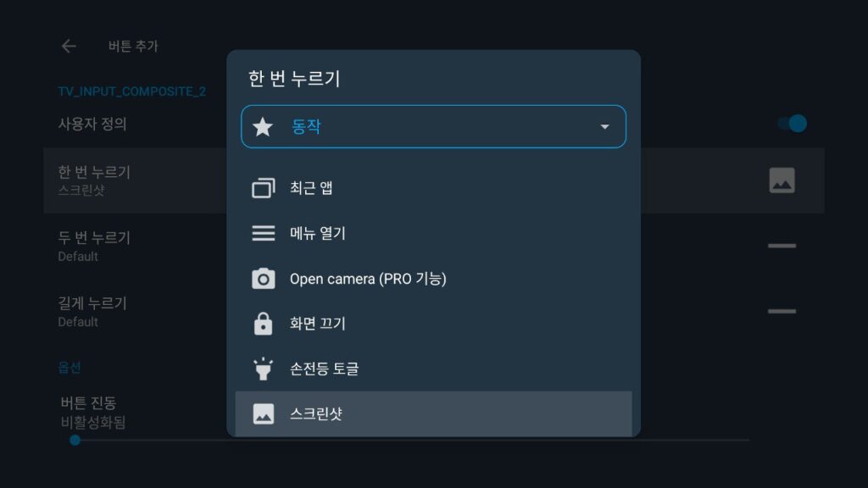Screen dimensions: 868x488
Task: Choose 화면 끄기 action
Action: coord(433,324)
